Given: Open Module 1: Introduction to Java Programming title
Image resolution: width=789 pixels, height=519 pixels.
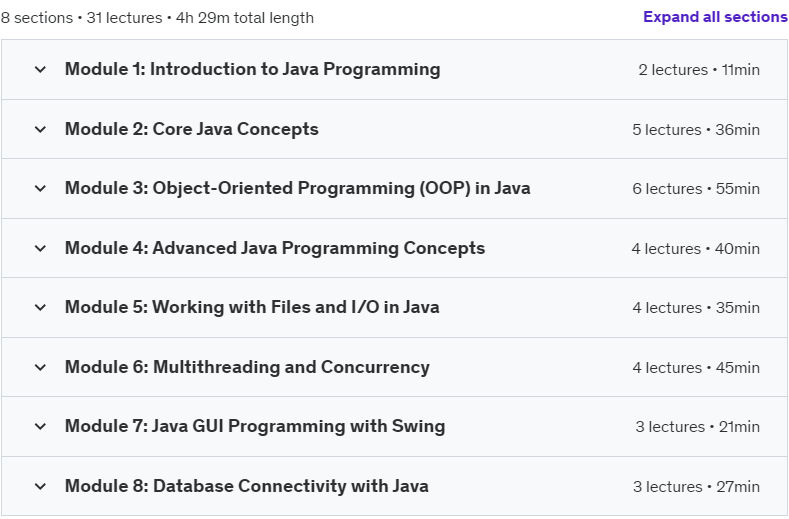Looking at the screenshot, I should tap(253, 69).
